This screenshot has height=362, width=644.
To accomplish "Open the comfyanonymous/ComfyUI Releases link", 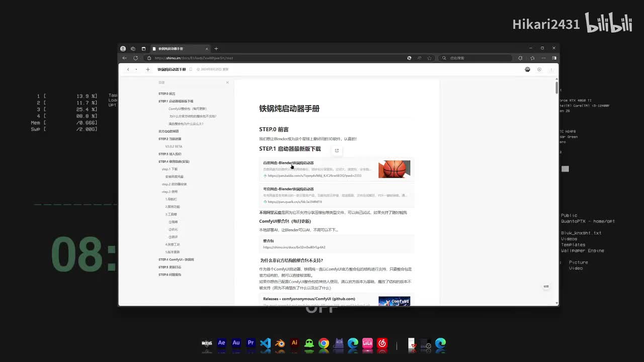I will [309, 299].
